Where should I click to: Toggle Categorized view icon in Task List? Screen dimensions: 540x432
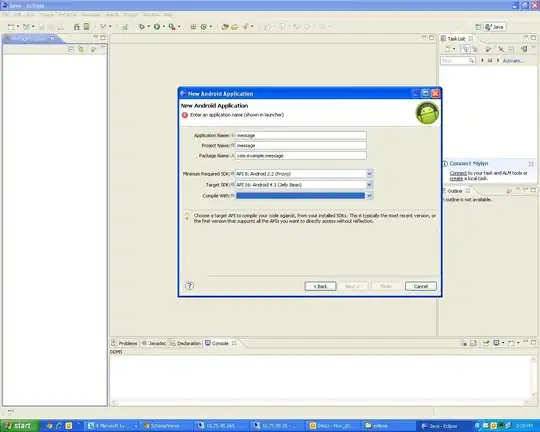click(465, 49)
